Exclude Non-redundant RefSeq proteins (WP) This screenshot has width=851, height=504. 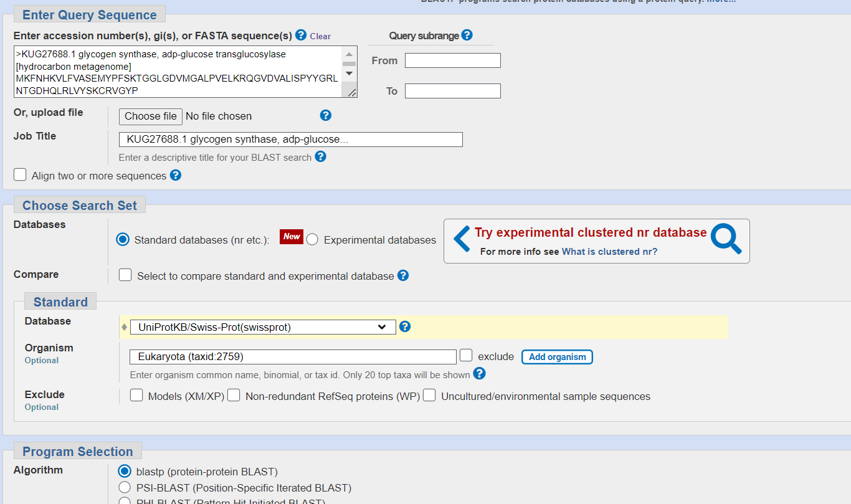234,395
